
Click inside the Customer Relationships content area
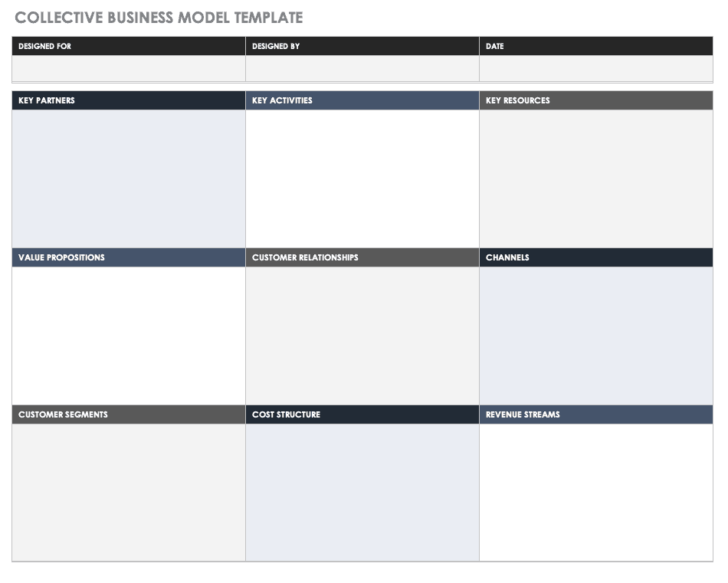coord(362,336)
